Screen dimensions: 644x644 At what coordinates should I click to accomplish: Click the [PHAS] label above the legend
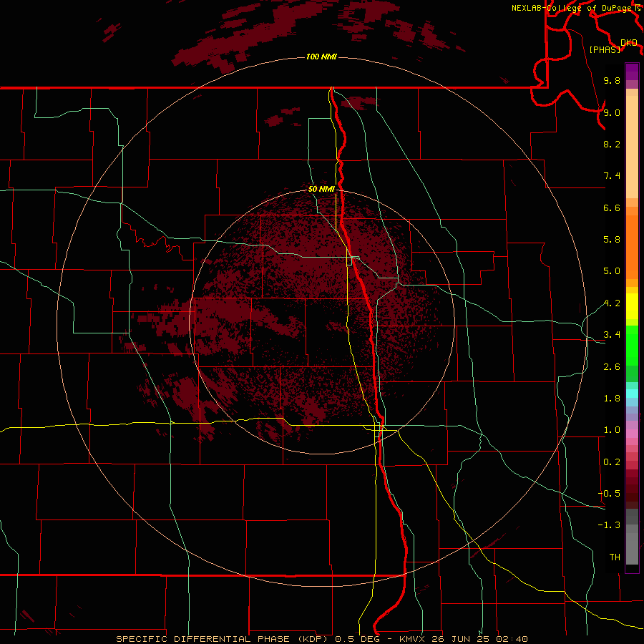(605, 49)
